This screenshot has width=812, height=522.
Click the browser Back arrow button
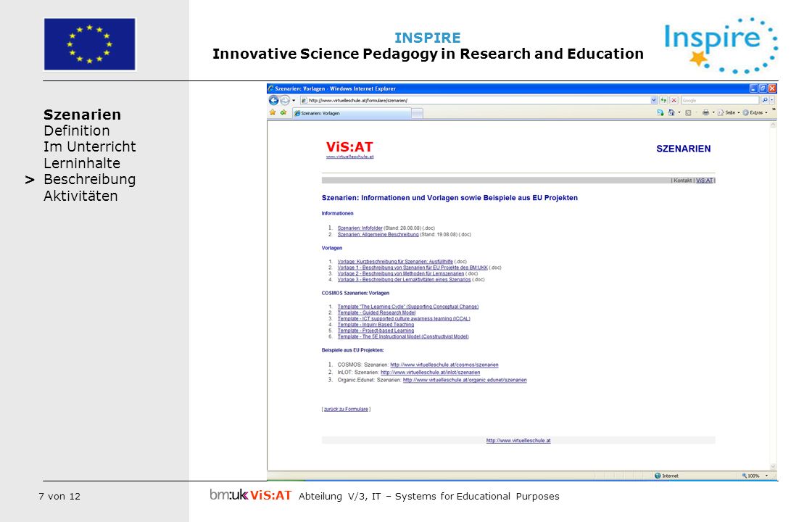pos(273,101)
